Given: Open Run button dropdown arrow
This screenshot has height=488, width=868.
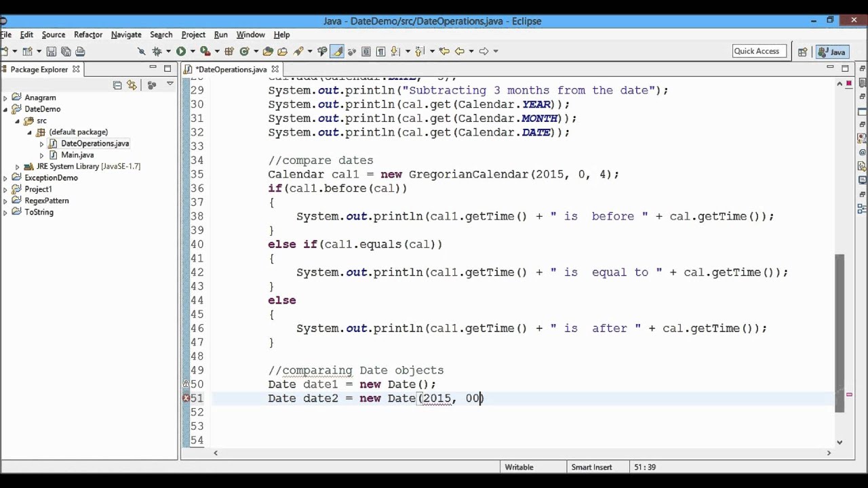Looking at the screenshot, I should click(x=193, y=52).
